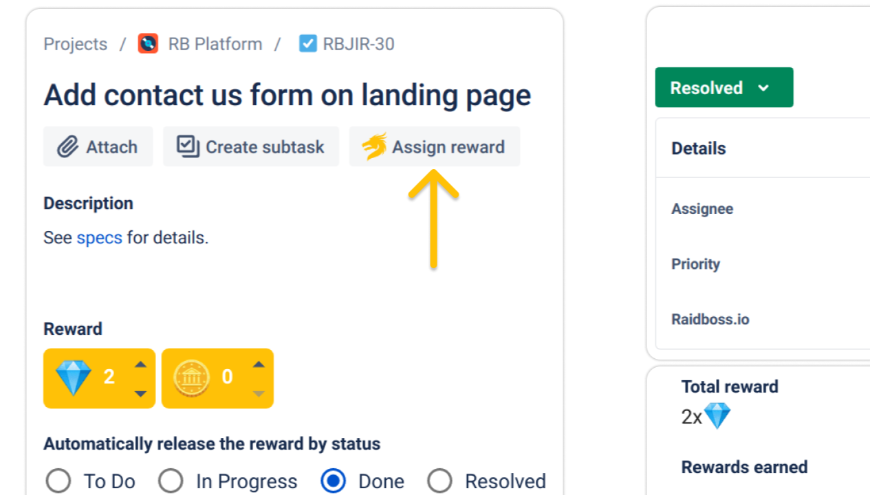Increase the coin reward amount
This screenshot has width=870, height=495.
click(x=258, y=364)
